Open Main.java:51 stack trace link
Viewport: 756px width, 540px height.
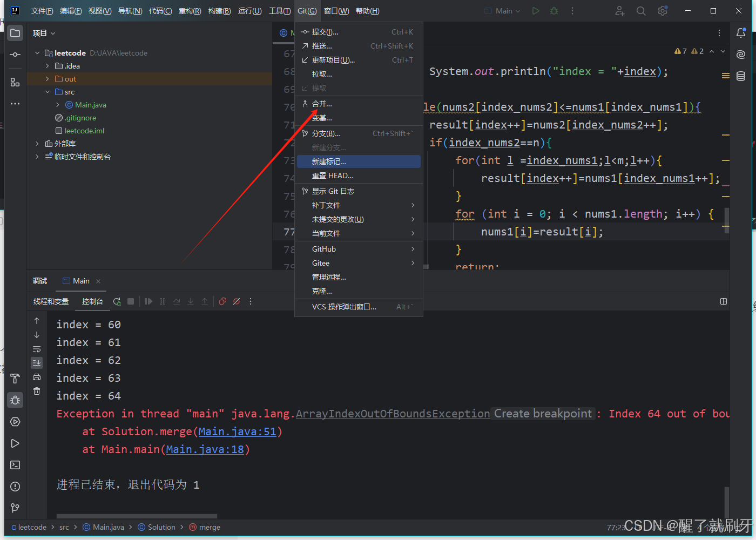click(237, 431)
